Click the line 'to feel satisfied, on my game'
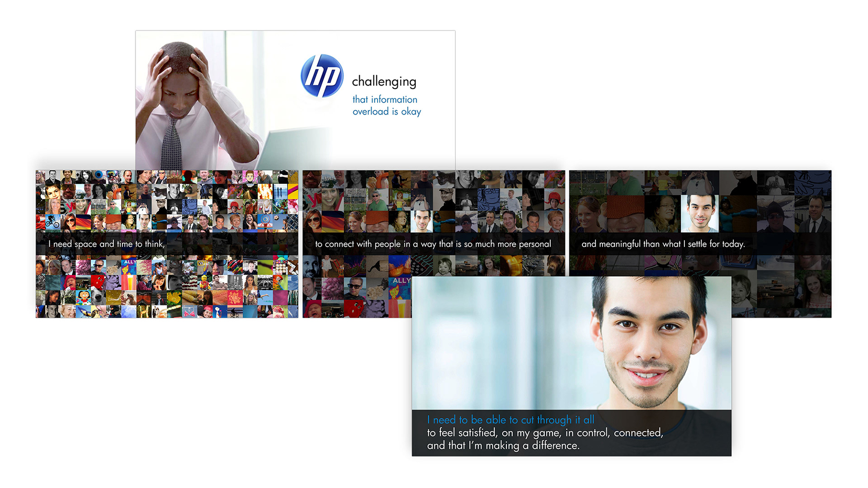Viewport: 868px width, 488px height. (545, 433)
